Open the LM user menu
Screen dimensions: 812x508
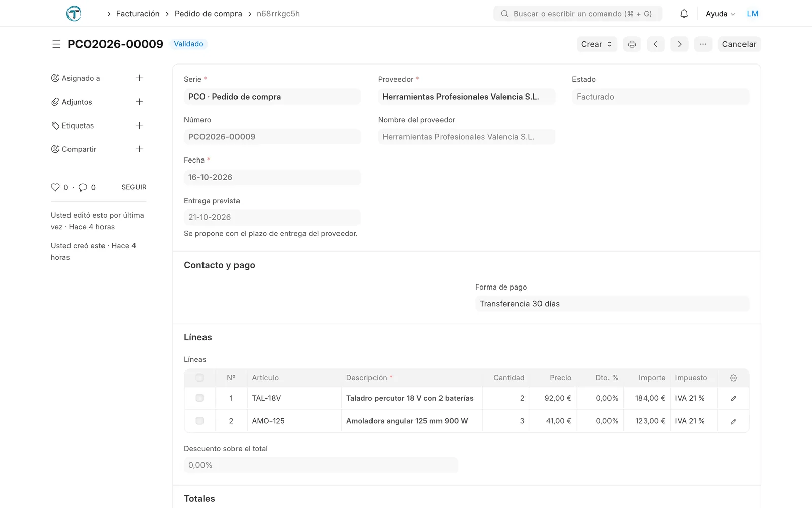(x=753, y=14)
